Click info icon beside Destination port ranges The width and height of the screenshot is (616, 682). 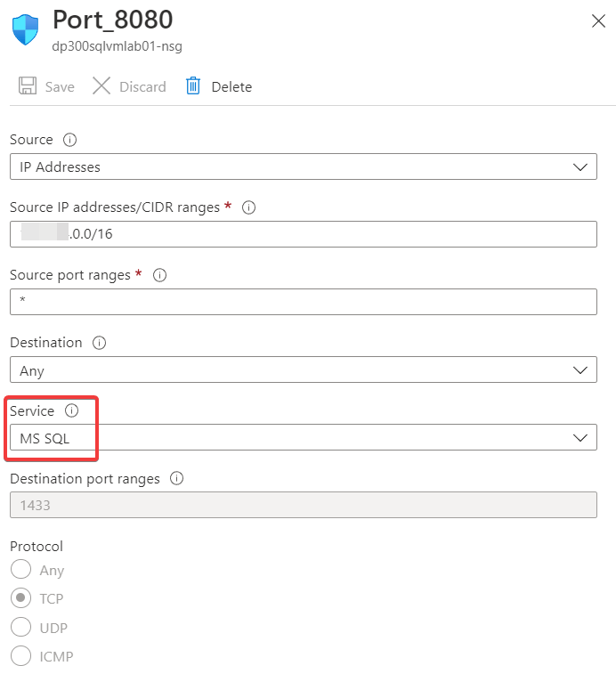point(177,478)
